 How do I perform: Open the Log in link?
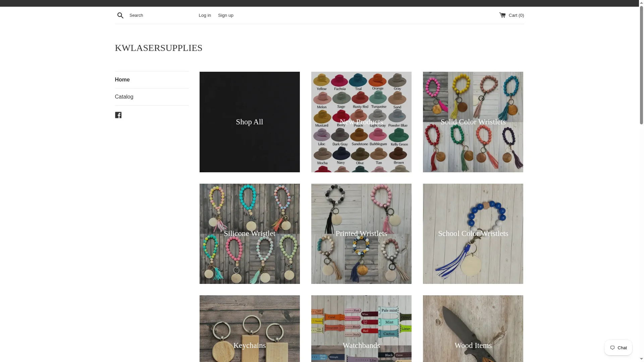(x=205, y=15)
